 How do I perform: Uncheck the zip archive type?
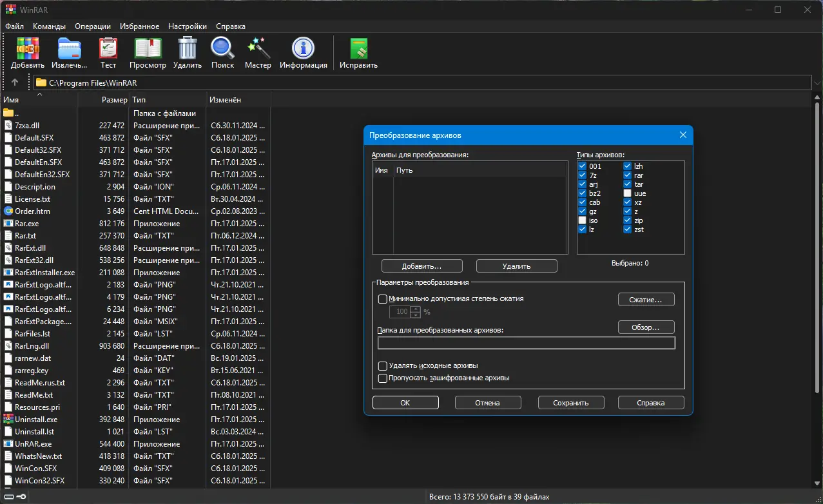click(628, 220)
